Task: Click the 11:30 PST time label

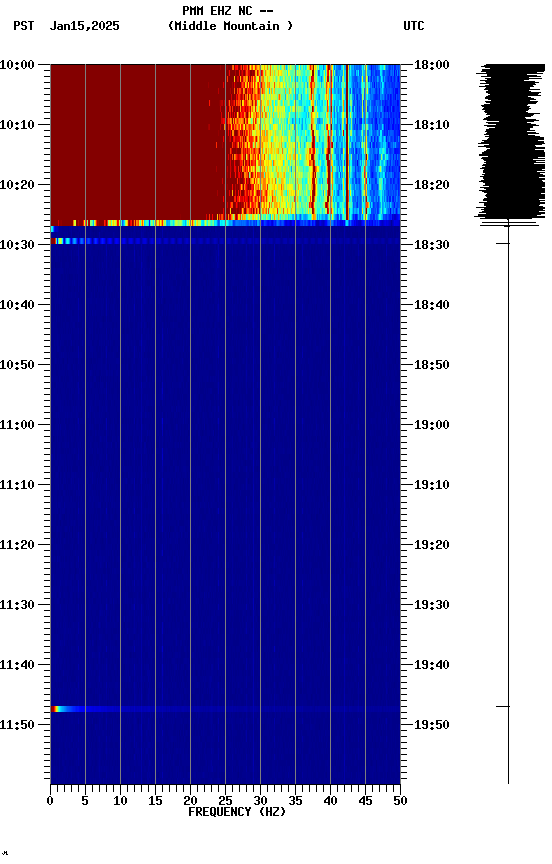Action: [17, 605]
